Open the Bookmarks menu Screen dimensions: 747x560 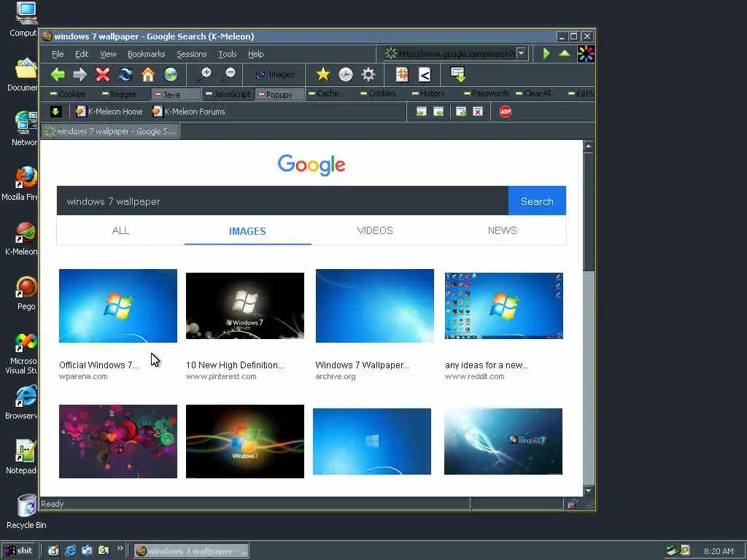[x=146, y=54]
